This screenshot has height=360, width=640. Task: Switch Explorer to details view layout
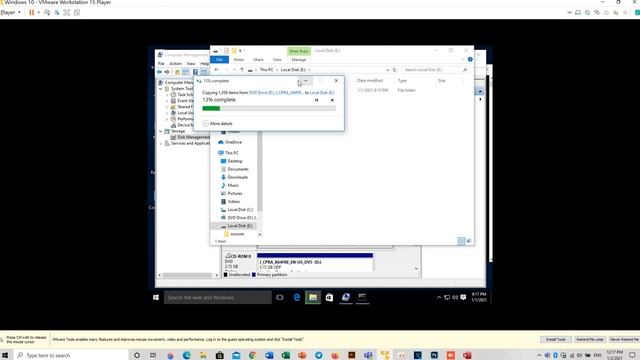461,241
